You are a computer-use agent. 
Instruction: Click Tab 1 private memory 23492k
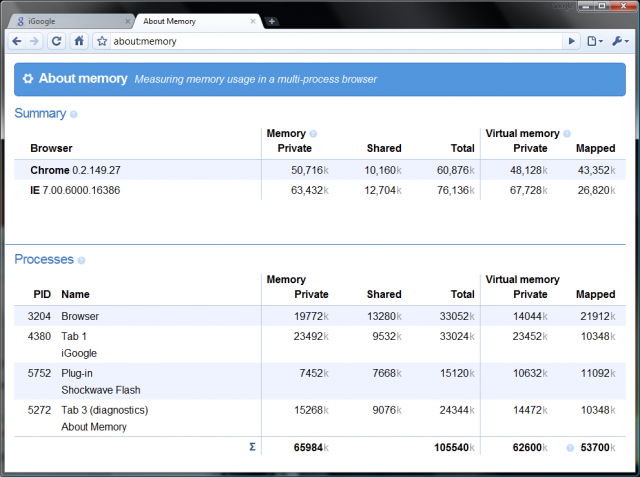(x=311, y=336)
